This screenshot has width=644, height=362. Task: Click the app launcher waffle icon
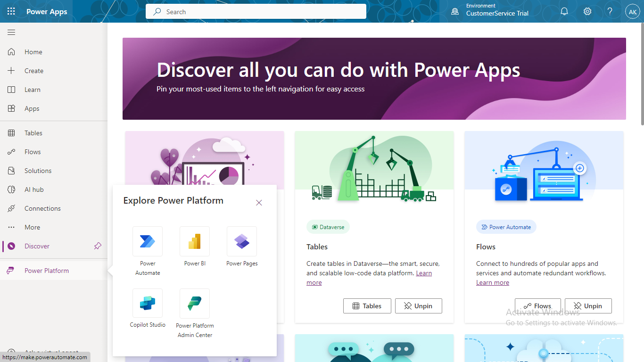[x=11, y=11]
